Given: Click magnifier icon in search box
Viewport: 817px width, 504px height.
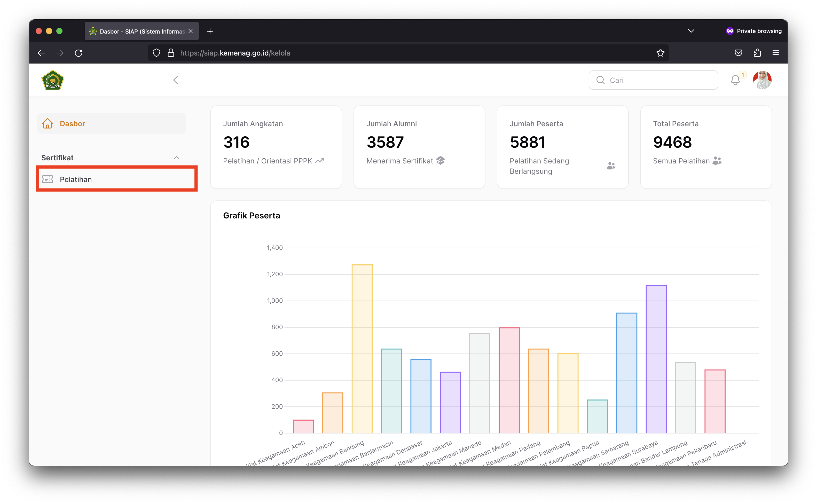Looking at the screenshot, I should point(600,80).
